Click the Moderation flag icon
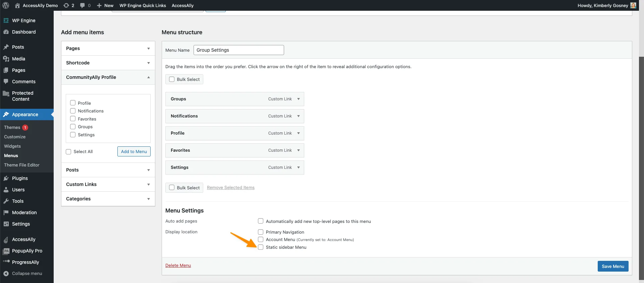644x283 pixels. [6, 213]
